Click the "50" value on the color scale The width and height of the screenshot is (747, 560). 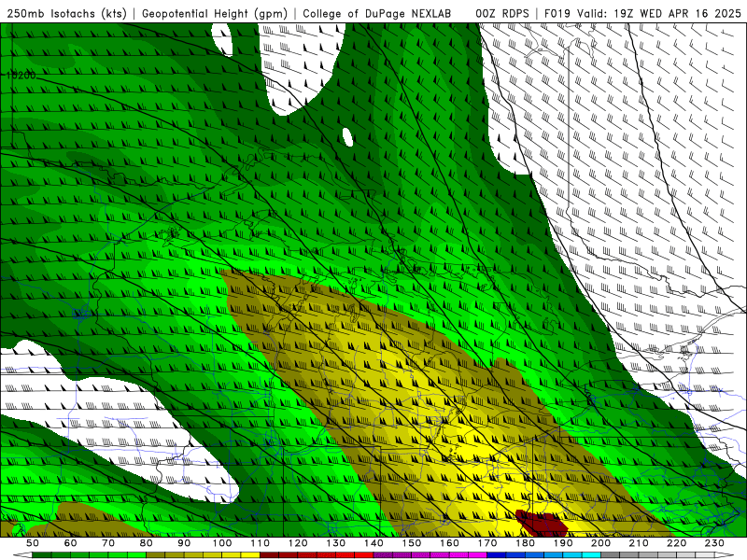tap(33, 543)
